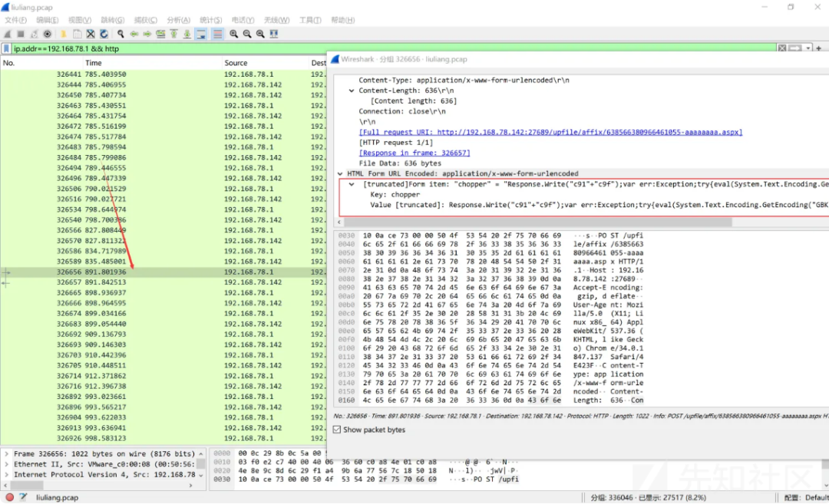Go forward in packet history
This screenshot has width=829, height=504.
[147, 34]
